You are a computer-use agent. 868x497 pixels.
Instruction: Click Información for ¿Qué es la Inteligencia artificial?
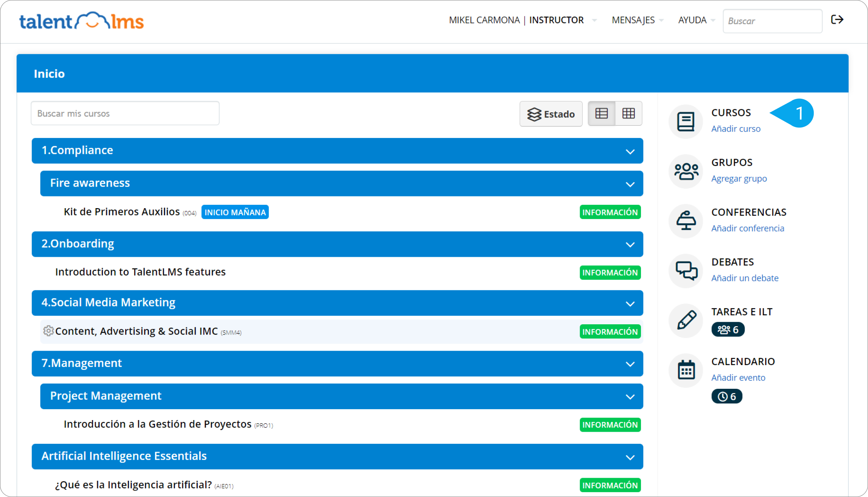(x=610, y=485)
